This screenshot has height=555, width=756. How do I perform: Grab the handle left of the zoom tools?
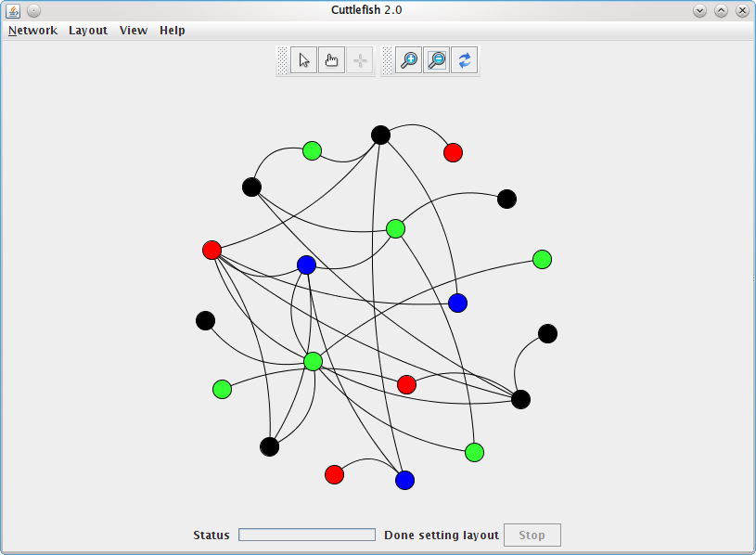click(x=387, y=60)
